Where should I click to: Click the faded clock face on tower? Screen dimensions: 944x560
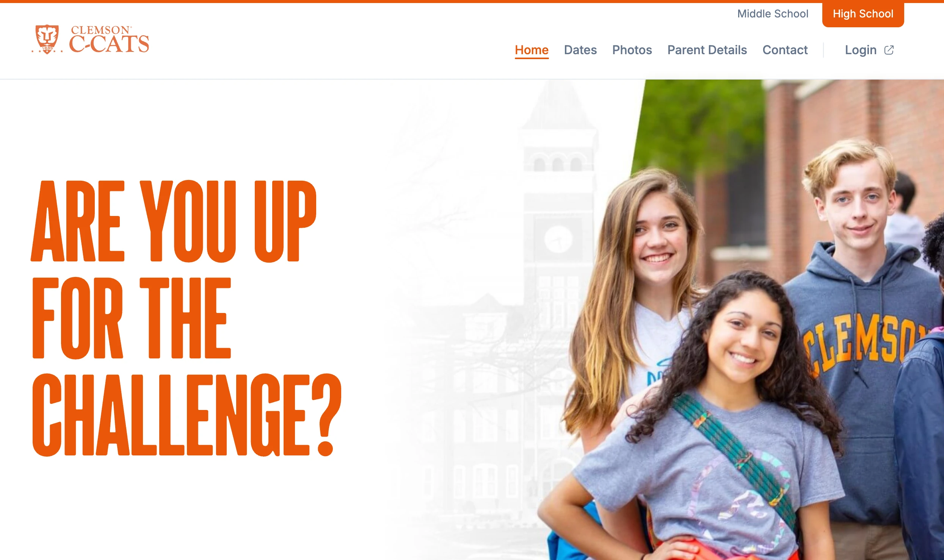[558, 239]
